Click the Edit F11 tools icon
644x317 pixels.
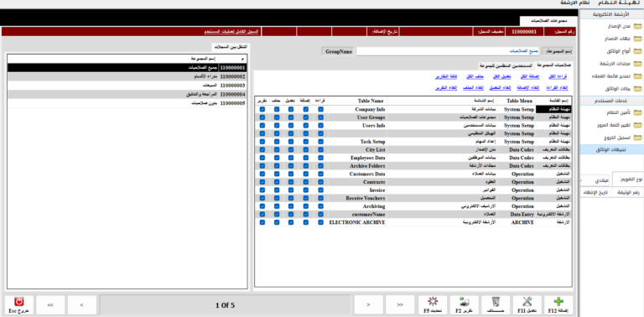coord(527,302)
